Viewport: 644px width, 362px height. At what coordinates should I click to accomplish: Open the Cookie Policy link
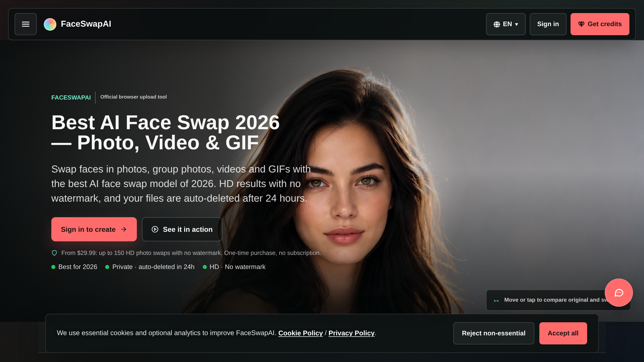[x=300, y=333]
